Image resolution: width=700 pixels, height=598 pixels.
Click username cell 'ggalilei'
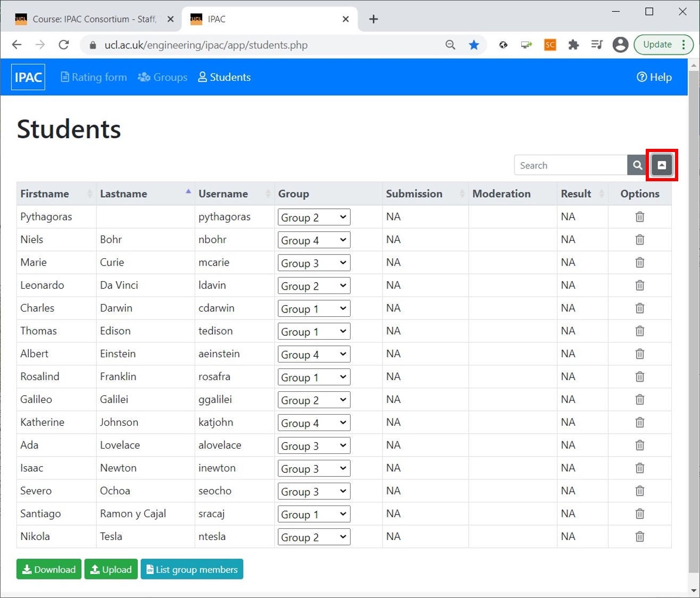pos(215,400)
